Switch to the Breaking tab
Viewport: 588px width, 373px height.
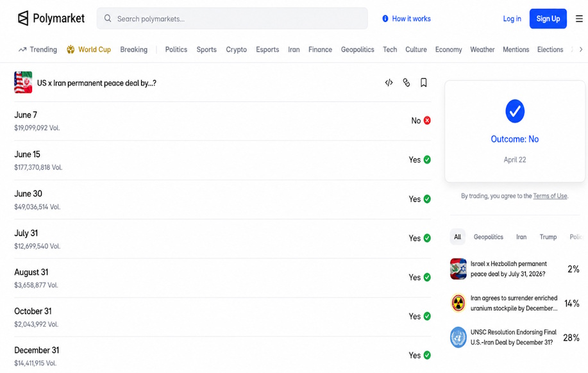tap(133, 49)
